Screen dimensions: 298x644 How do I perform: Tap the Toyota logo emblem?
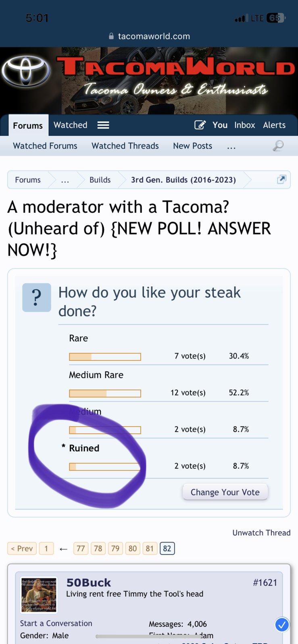tap(26, 72)
